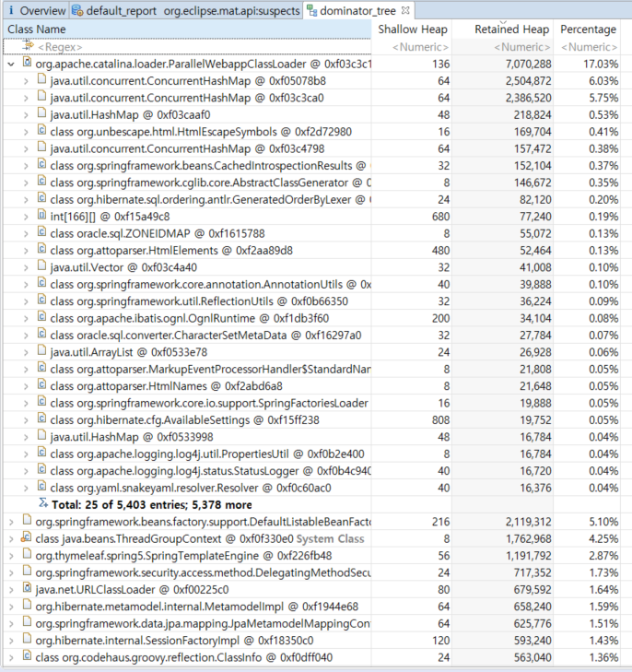This screenshot has width=632, height=672.
Task: Click class icon of CachedIntrospectionResults
Action: pos(41,165)
